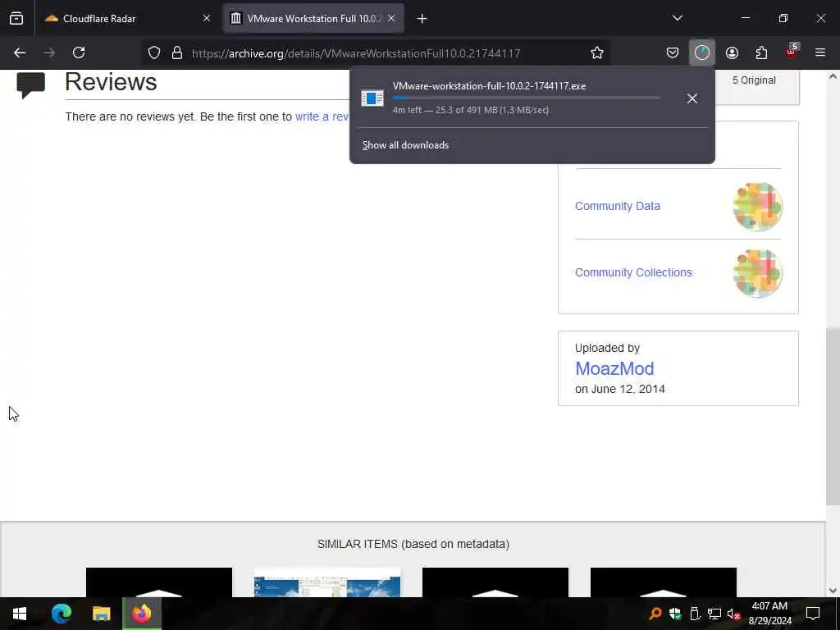840x630 pixels.
Task: Launch Microsoft Edge from taskbar
Action: pyautogui.click(x=62, y=614)
